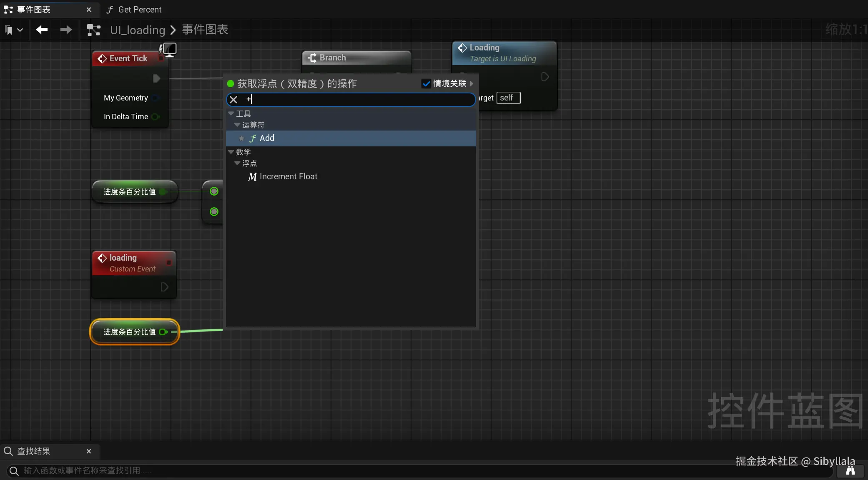Select Increment Float macro entry
This screenshot has width=868, height=480.
[x=288, y=177]
